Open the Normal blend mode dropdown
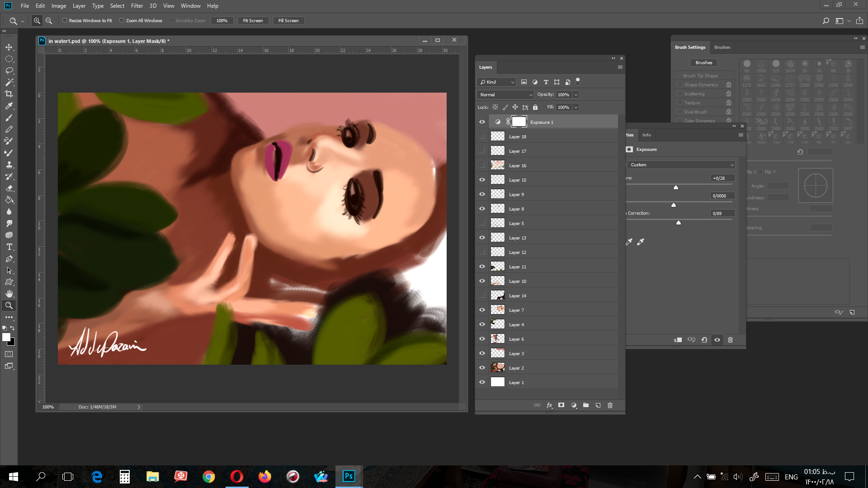 click(x=505, y=94)
